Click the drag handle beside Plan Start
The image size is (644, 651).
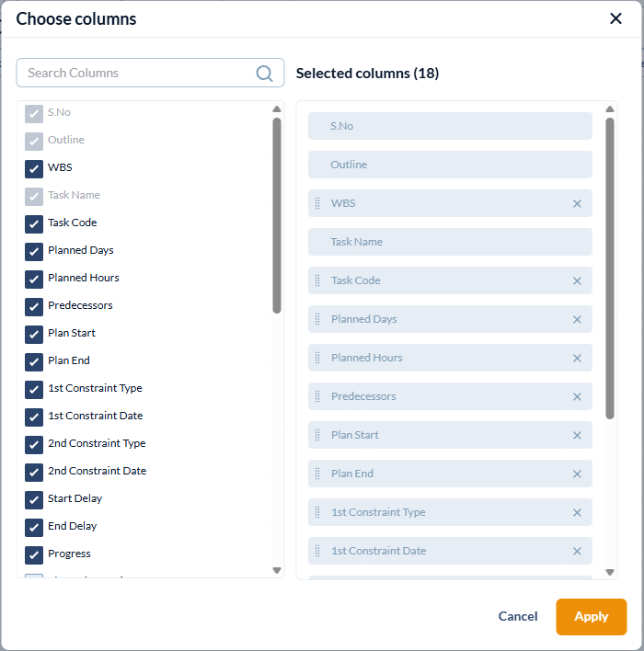[317, 435]
